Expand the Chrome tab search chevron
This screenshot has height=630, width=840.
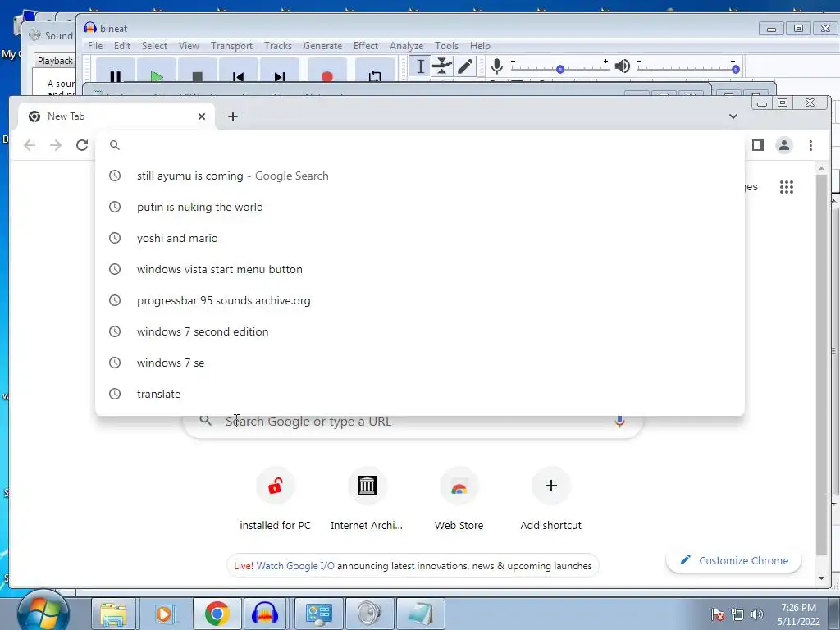tap(733, 116)
